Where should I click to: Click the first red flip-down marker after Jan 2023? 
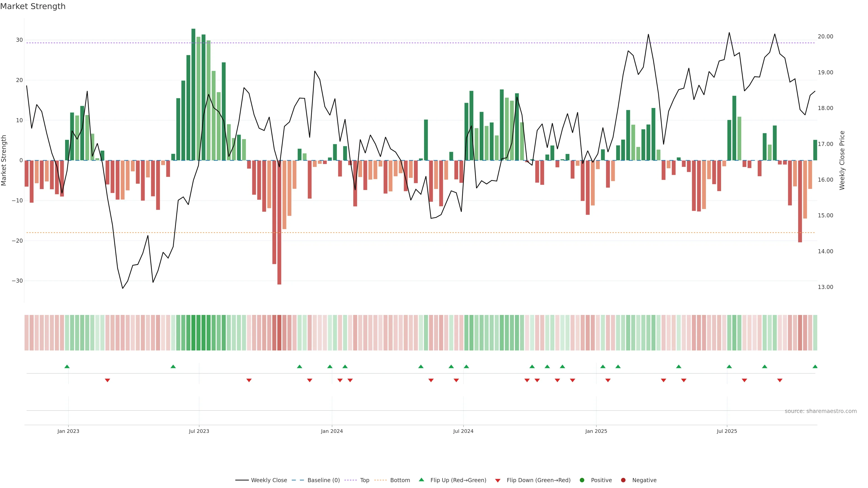click(x=107, y=380)
